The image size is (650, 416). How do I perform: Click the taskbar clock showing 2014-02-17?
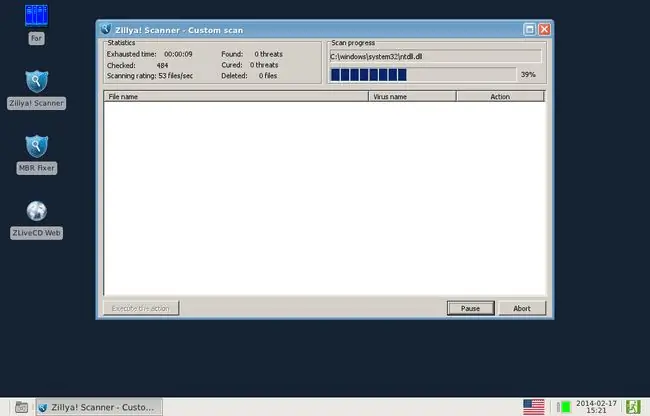click(x=596, y=407)
